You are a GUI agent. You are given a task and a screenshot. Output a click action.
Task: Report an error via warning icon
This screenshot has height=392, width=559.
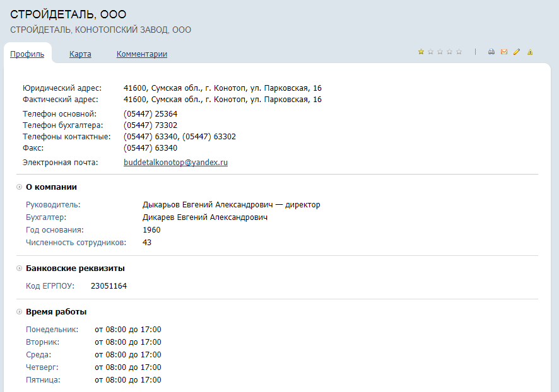click(530, 52)
